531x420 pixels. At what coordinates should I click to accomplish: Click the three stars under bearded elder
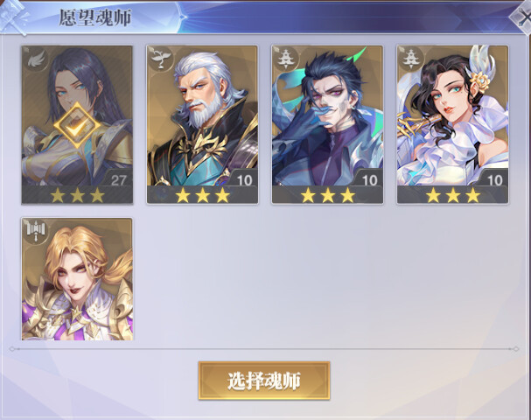point(202,195)
